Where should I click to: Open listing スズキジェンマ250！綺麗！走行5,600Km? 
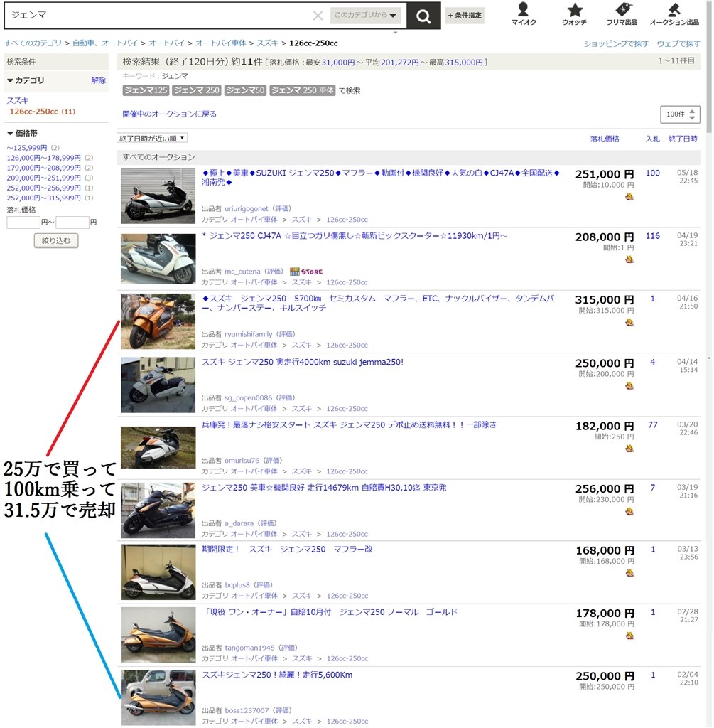277,675
